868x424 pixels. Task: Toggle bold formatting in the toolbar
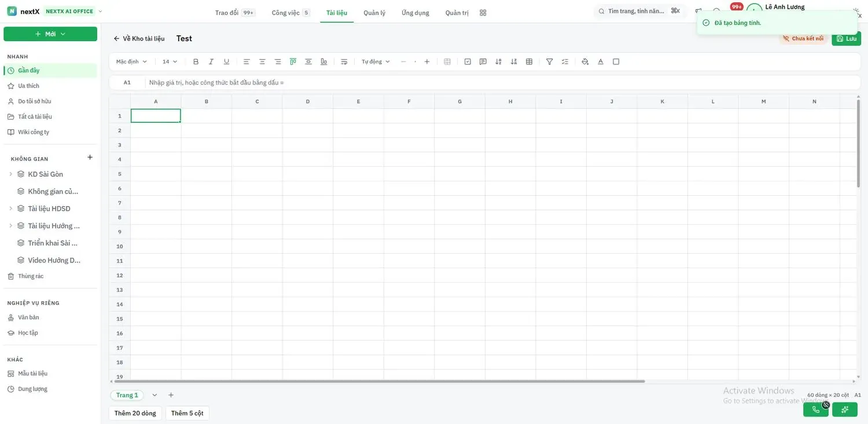pyautogui.click(x=196, y=61)
